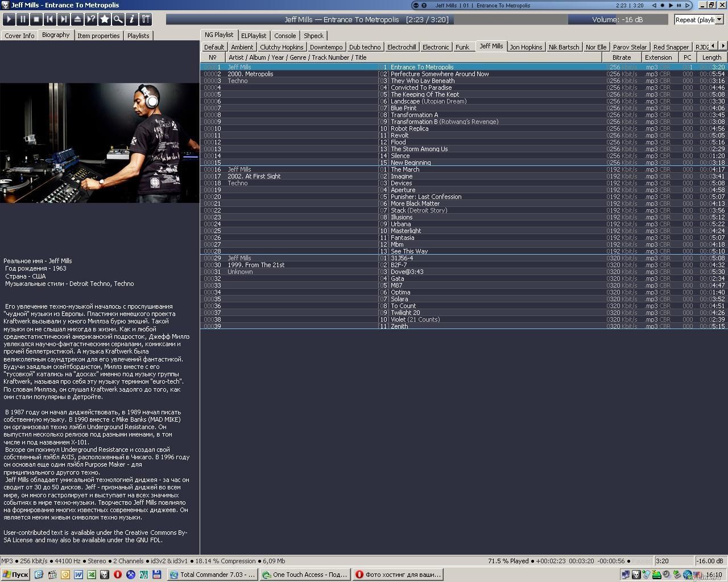Switch to the Cover Info tab
This screenshot has width=728, height=582.
point(19,35)
